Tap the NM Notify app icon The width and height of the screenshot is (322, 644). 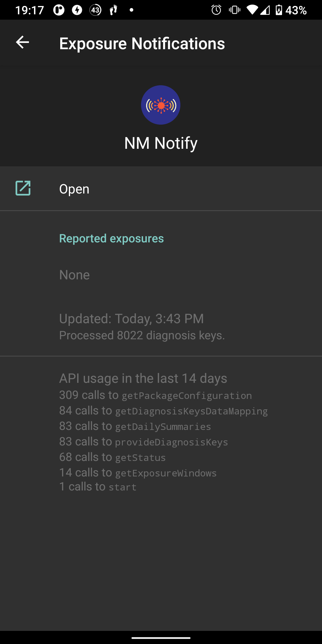(161, 105)
